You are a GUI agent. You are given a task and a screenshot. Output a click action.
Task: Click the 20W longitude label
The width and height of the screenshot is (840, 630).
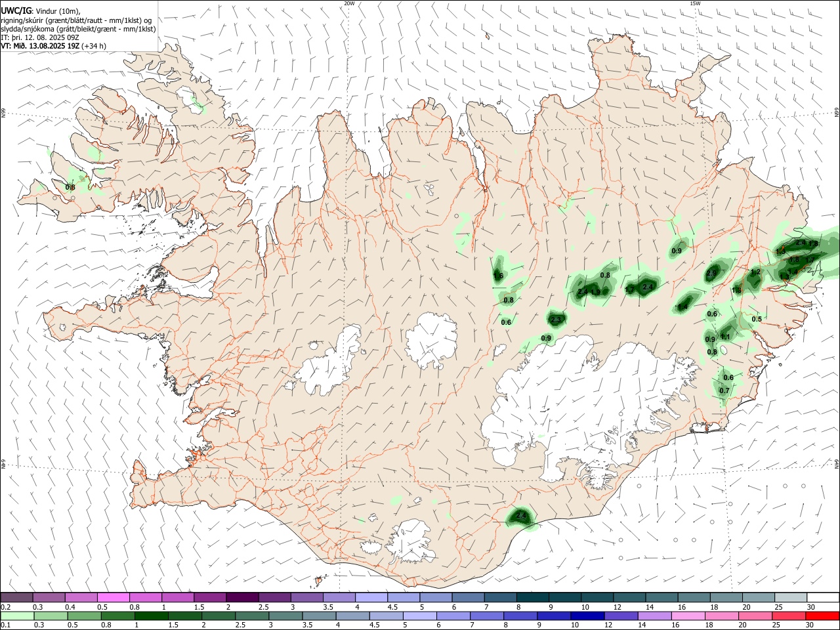[x=349, y=3]
